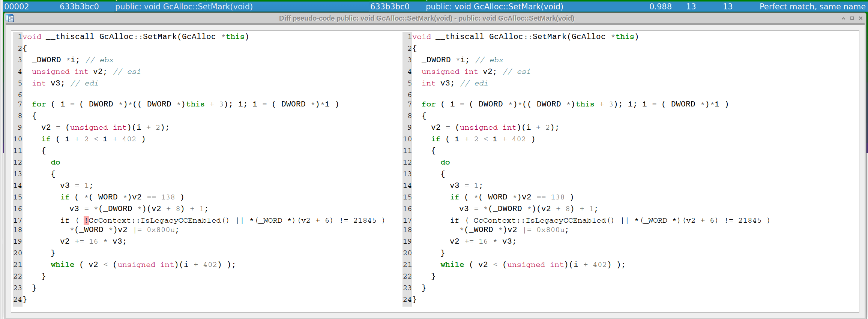The width and height of the screenshot is (868, 319).
Task: Maximize the Diff pseudo-code panel
Action: (852, 18)
